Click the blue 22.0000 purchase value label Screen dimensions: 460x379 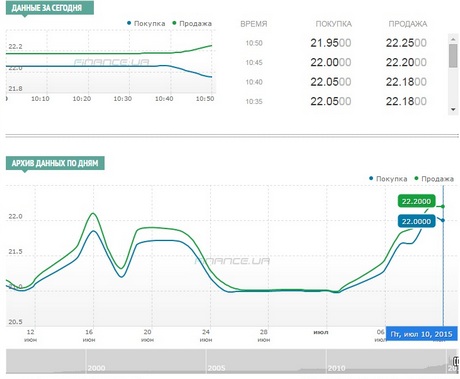[416, 221]
